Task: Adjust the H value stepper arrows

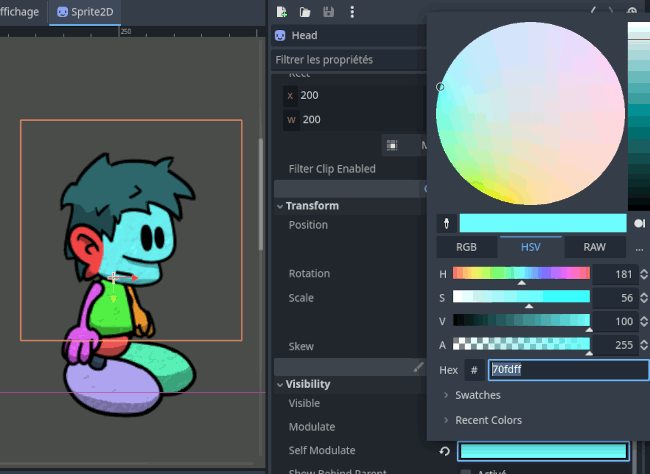Action: point(644,274)
